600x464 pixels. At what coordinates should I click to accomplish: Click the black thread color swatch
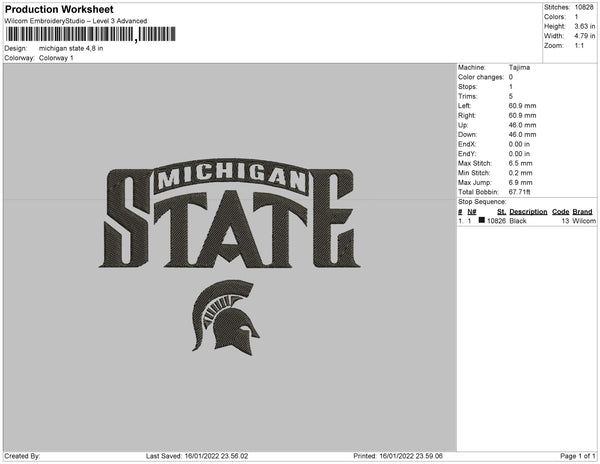(x=482, y=220)
